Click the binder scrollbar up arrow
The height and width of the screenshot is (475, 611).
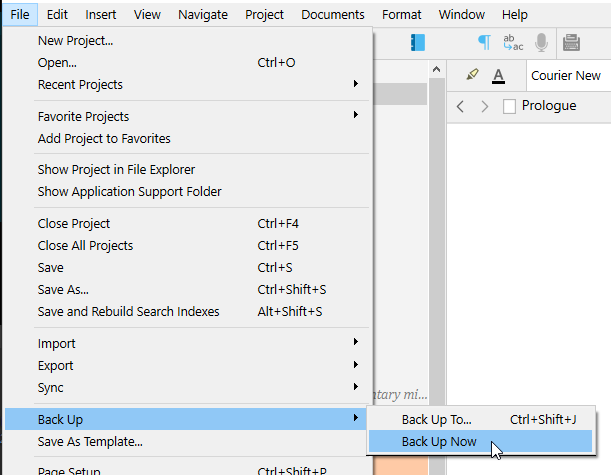(x=436, y=70)
